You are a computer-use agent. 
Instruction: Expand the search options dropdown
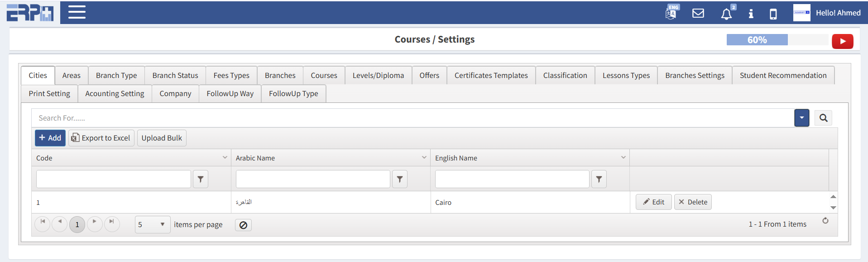coord(801,118)
